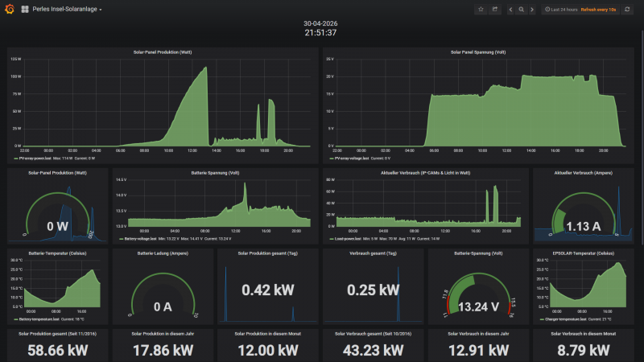Click the 8.79 kW monthly consumption value
Screen dimensions: 644x362
(x=583, y=350)
